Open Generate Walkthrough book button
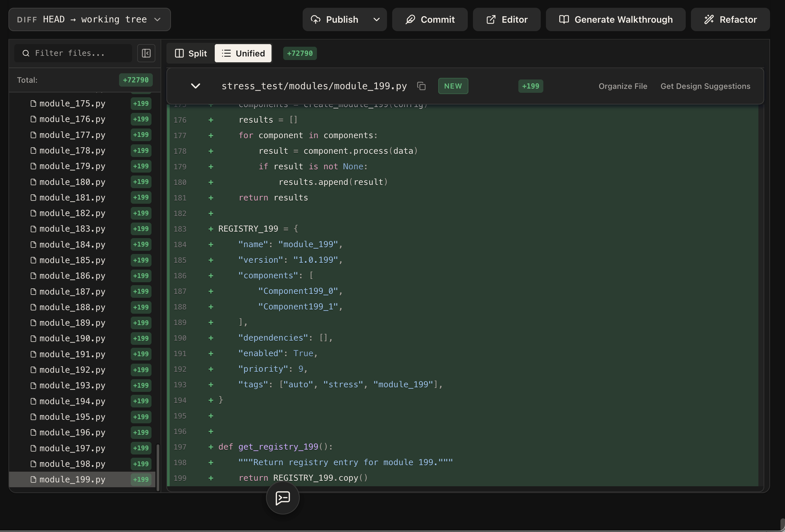 (615, 19)
